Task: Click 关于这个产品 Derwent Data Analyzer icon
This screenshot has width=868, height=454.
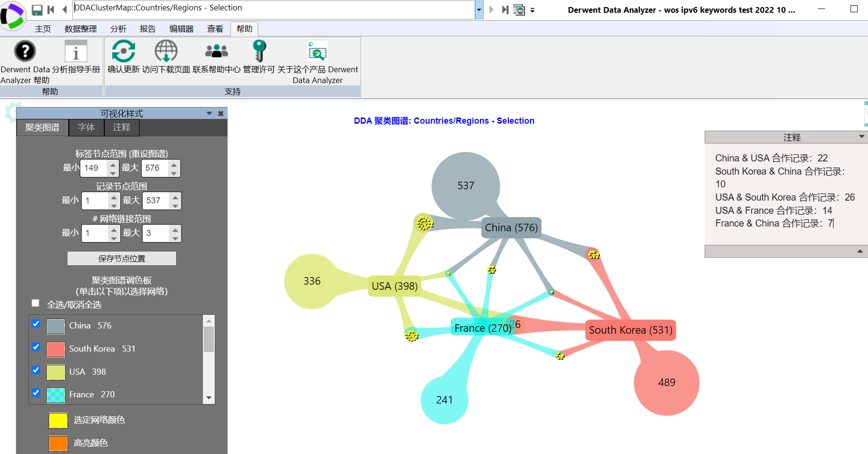Action: click(317, 51)
